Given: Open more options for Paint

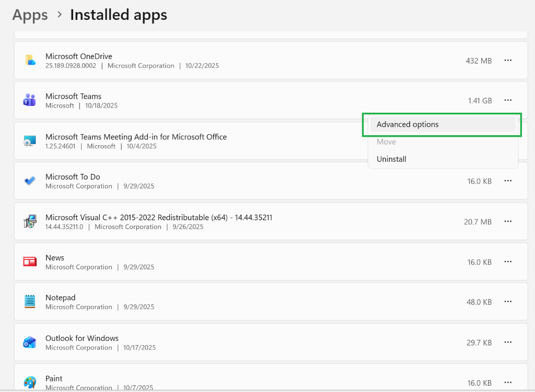Looking at the screenshot, I should click(508, 382).
